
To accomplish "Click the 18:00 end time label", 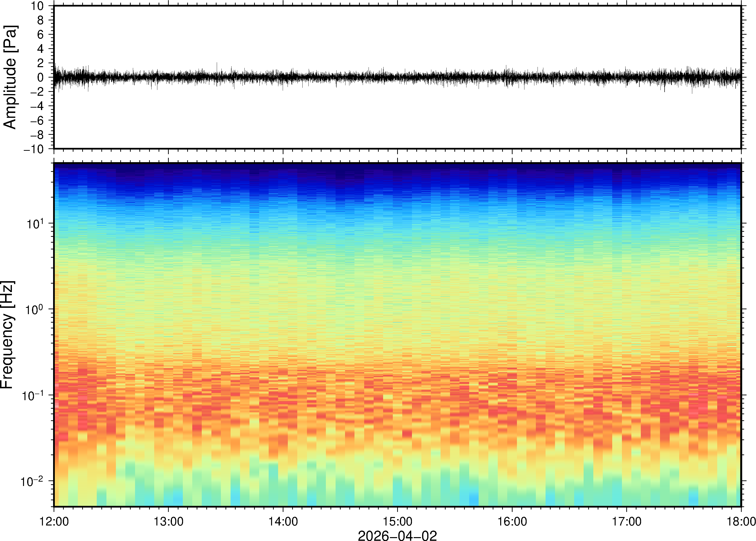I will pyautogui.click(x=741, y=521).
